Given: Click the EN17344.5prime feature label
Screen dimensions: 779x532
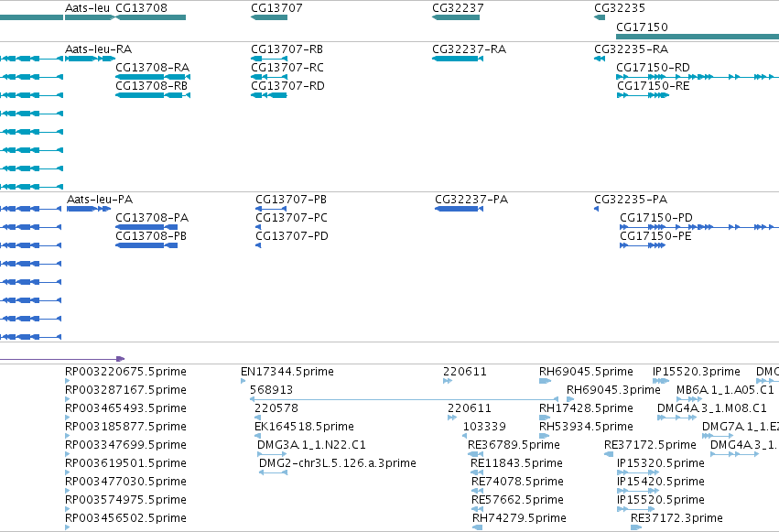Looking at the screenshot, I should tap(287, 372).
